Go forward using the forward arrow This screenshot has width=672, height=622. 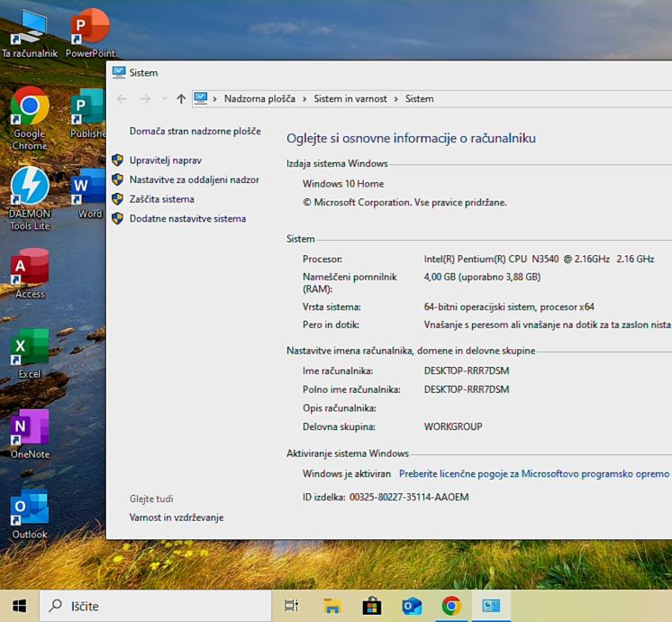coord(145,99)
